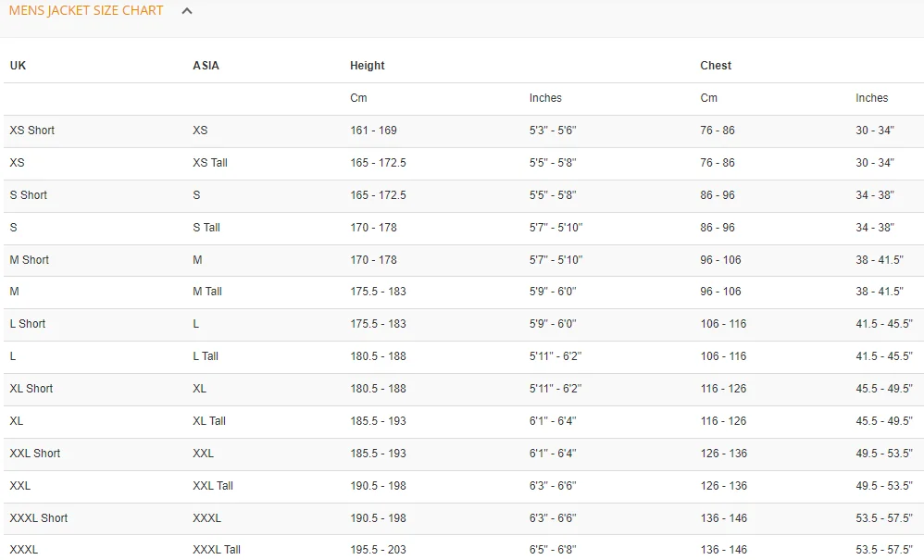Click the Height column header

(368, 66)
